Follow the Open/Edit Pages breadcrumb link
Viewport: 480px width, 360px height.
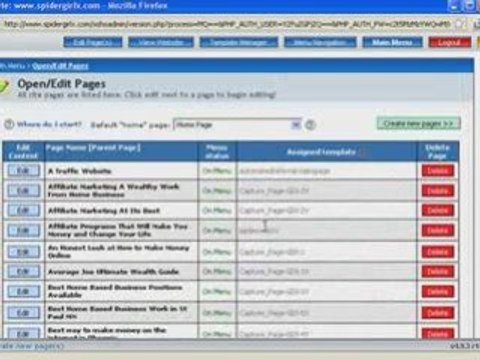(x=60, y=66)
